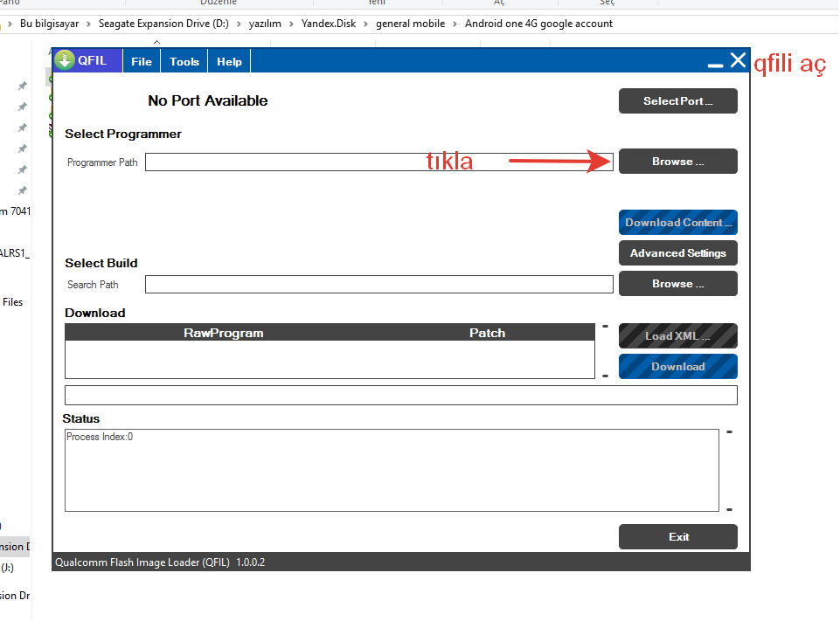Click the topmost pin icon in Explorer sidebar

pos(23,86)
